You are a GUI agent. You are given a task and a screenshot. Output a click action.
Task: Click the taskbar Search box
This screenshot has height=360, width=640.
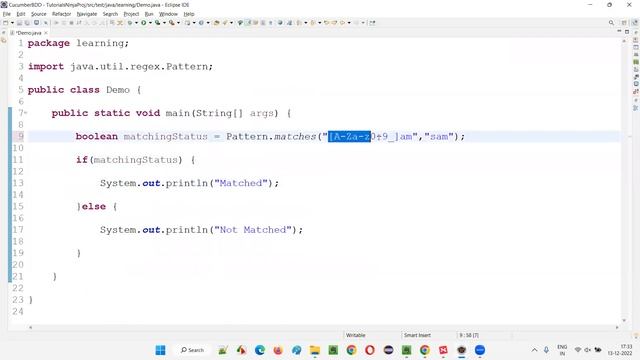(x=192, y=350)
